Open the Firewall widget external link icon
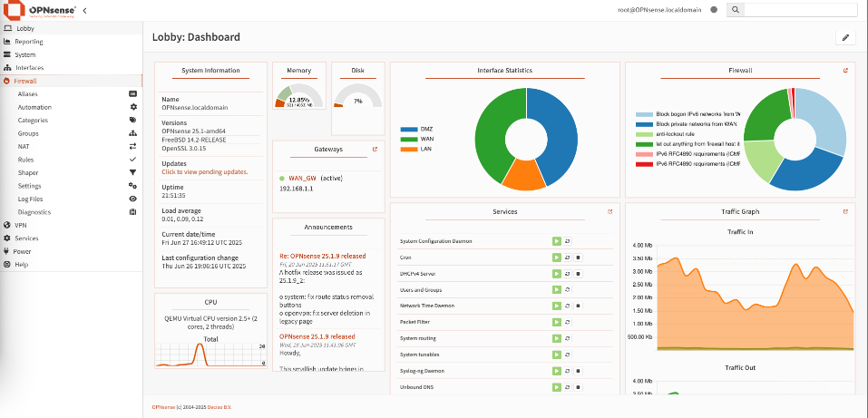The image size is (868, 418). (x=845, y=71)
